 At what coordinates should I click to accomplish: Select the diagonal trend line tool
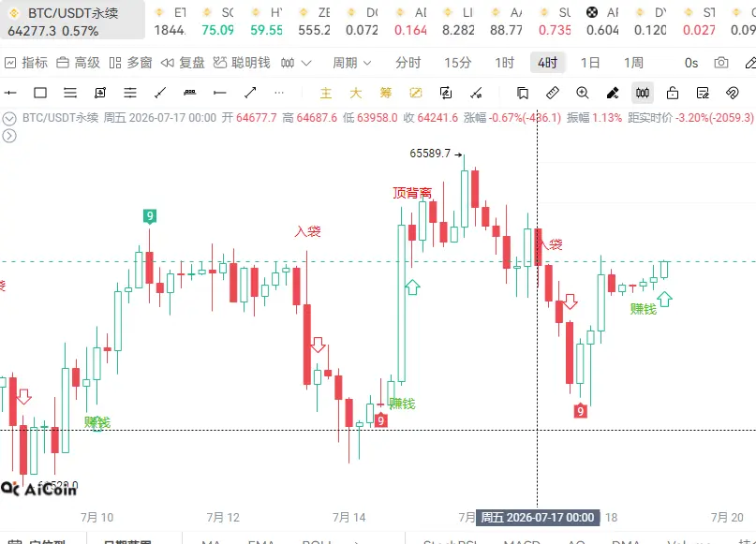tap(160, 93)
